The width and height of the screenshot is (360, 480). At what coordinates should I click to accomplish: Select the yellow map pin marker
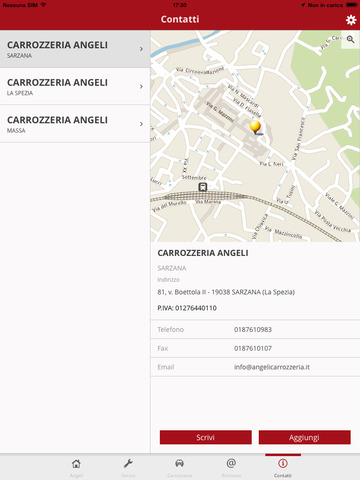coord(255,127)
